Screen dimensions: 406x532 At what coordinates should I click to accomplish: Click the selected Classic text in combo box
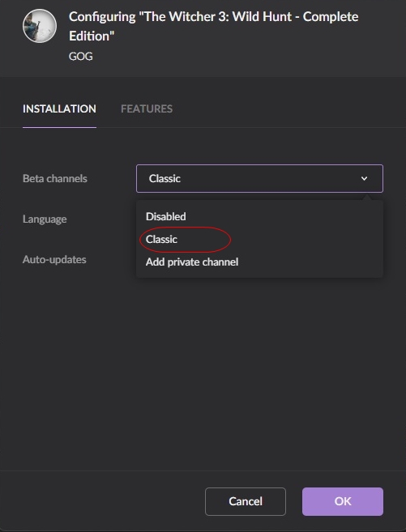coord(165,178)
